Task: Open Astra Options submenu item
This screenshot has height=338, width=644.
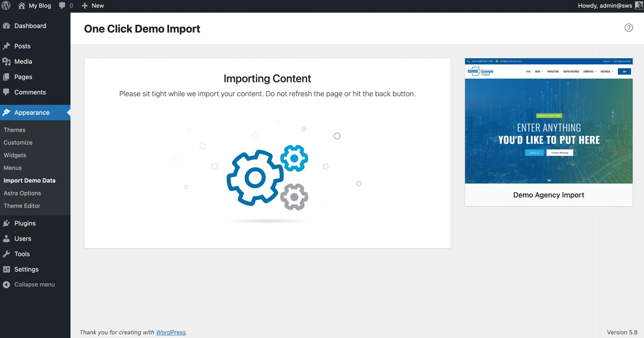Action: [x=22, y=193]
